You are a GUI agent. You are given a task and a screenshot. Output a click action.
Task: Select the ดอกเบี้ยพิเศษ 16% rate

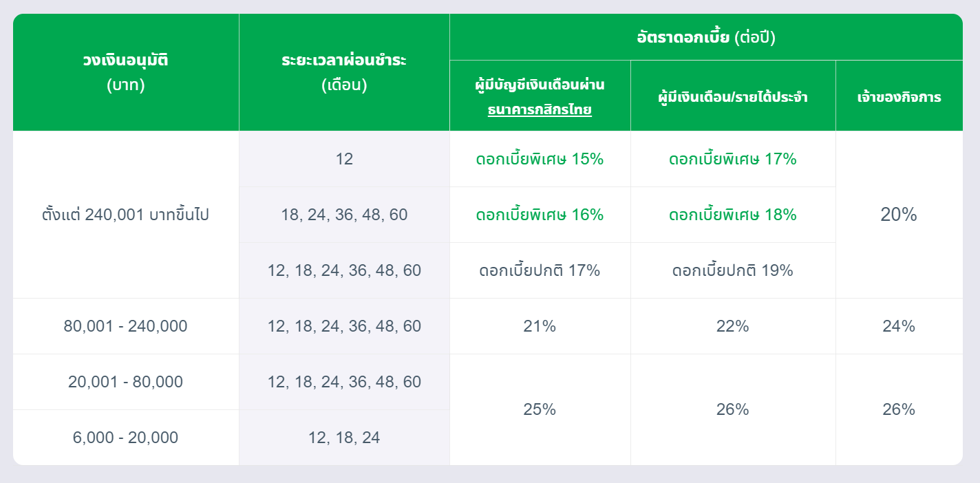(540, 215)
